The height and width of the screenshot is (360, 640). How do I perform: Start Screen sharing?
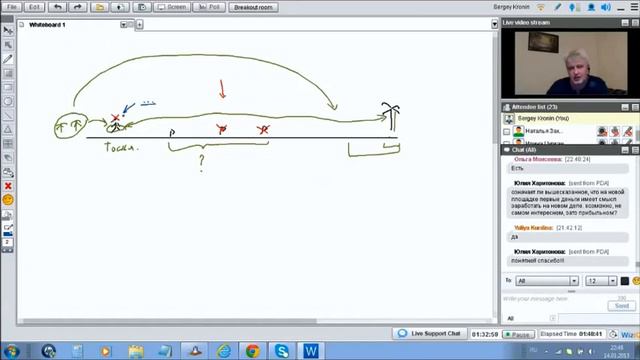pos(172,7)
